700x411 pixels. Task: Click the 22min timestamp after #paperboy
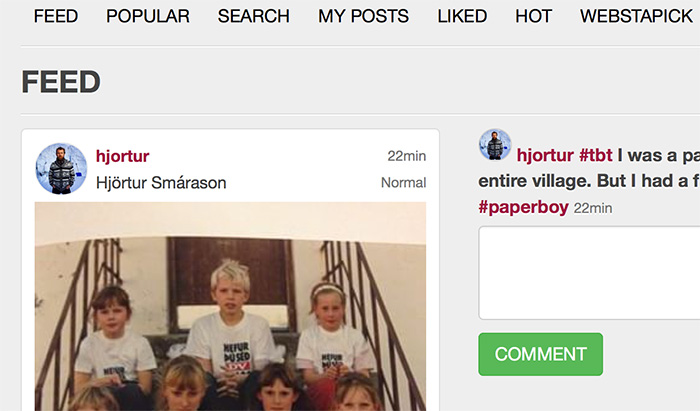pyautogui.click(x=593, y=208)
